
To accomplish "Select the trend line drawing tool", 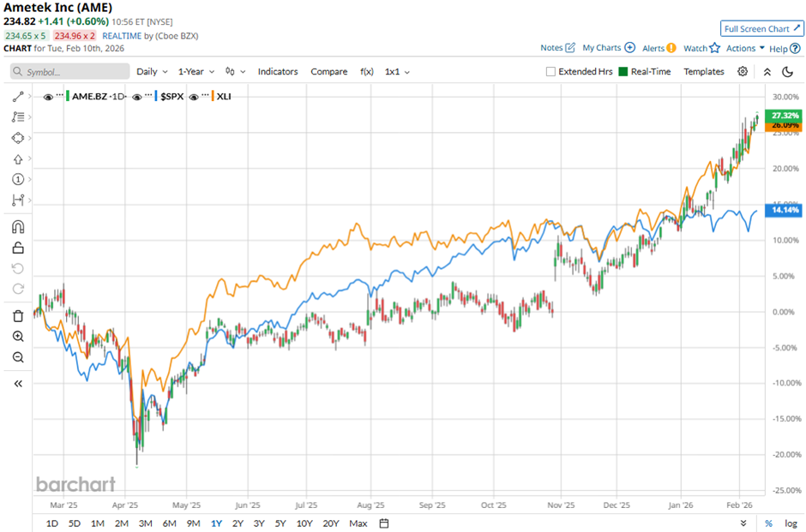I will point(18,96).
